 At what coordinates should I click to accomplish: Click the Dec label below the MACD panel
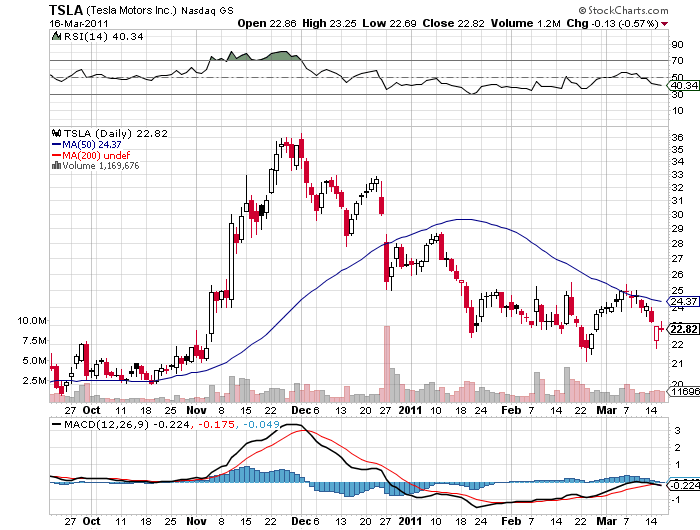[301, 522]
